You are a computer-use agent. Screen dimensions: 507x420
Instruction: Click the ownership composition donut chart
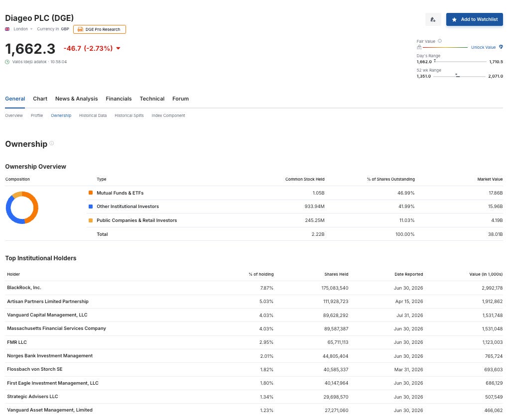(22, 208)
